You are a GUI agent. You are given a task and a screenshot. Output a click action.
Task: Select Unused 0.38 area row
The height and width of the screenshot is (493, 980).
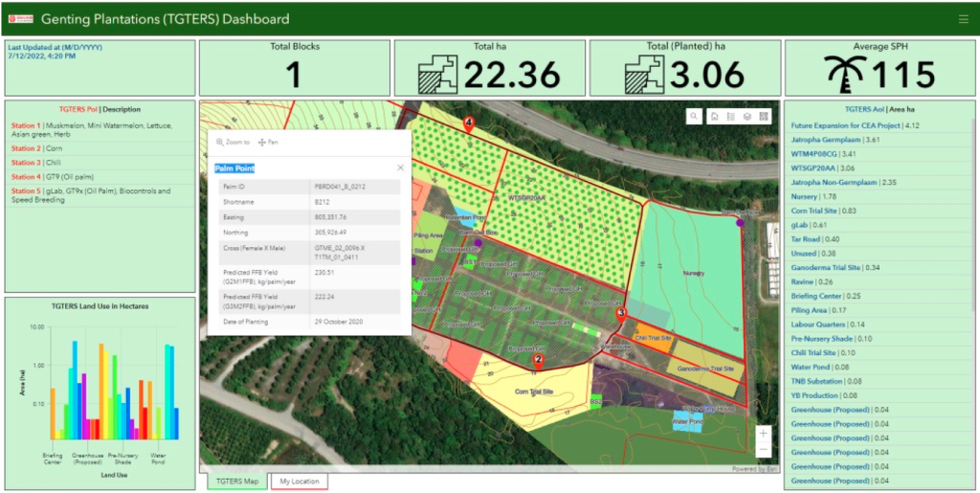[x=880, y=254]
